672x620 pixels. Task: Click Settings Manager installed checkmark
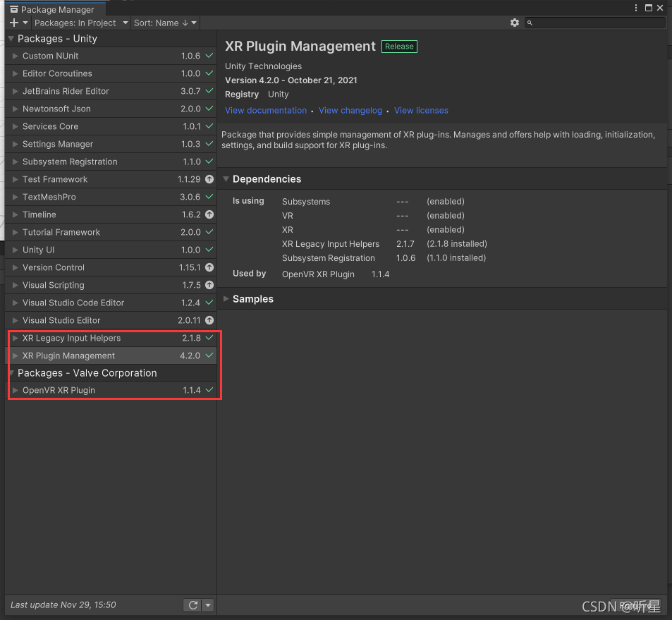tap(209, 144)
